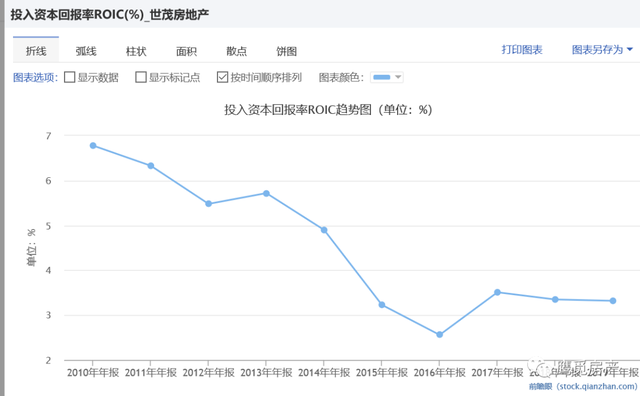The image size is (640, 396).
Task: Click the 2013年年报 data point
Action: tap(266, 194)
